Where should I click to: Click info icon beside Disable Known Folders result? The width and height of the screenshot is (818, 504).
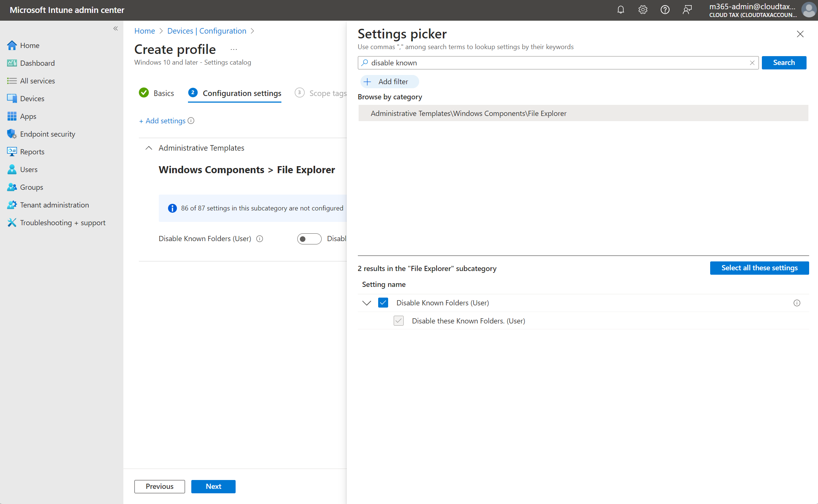pyautogui.click(x=797, y=303)
